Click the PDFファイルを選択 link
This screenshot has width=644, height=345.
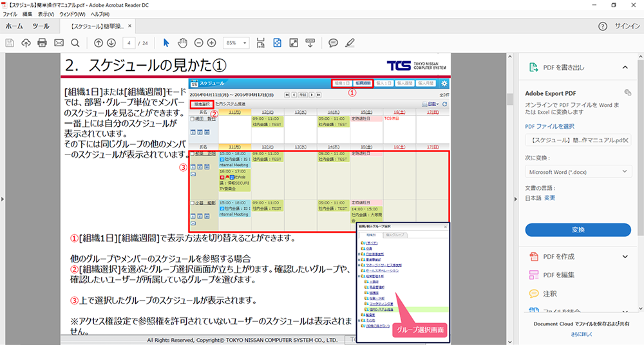click(x=549, y=126)
